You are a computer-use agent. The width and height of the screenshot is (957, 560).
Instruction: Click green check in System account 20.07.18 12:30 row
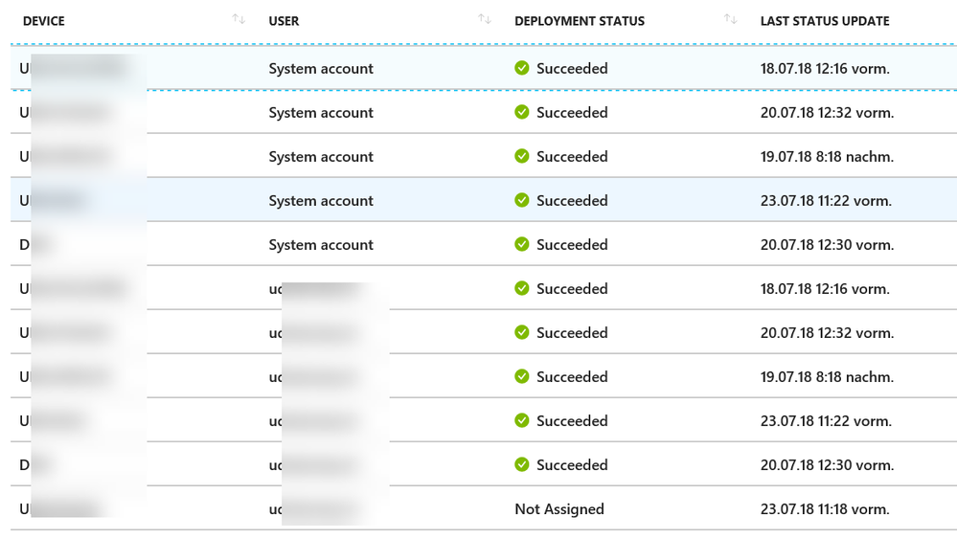[x=522, y=244]
